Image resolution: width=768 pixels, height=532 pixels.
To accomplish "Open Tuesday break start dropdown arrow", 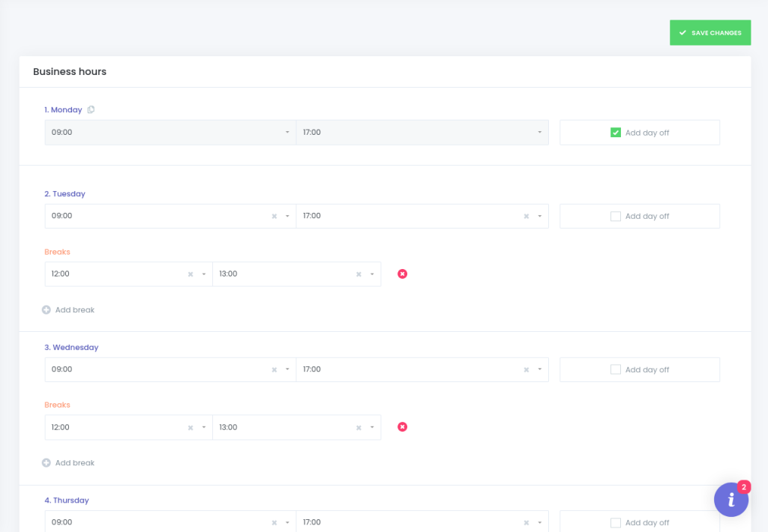I will 204,274.
